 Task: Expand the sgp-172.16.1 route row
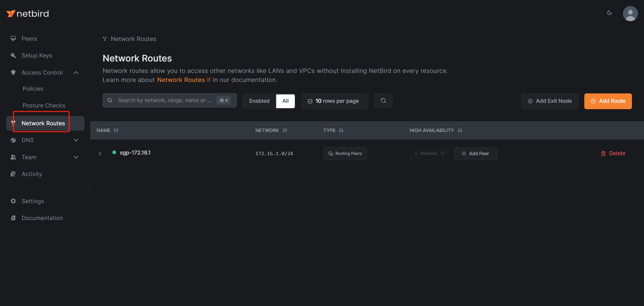[x=100, y=154]
